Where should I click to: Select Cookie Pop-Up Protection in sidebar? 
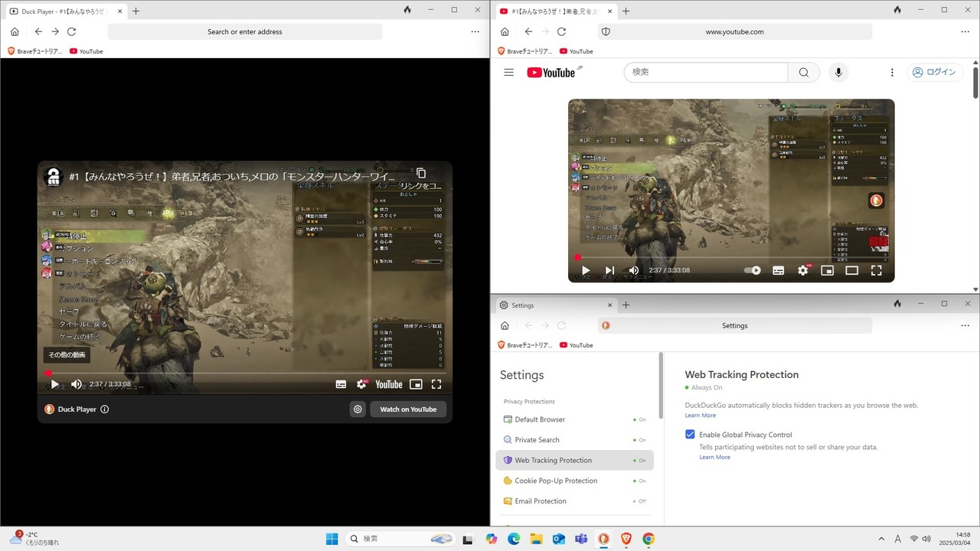pos(574,481)
